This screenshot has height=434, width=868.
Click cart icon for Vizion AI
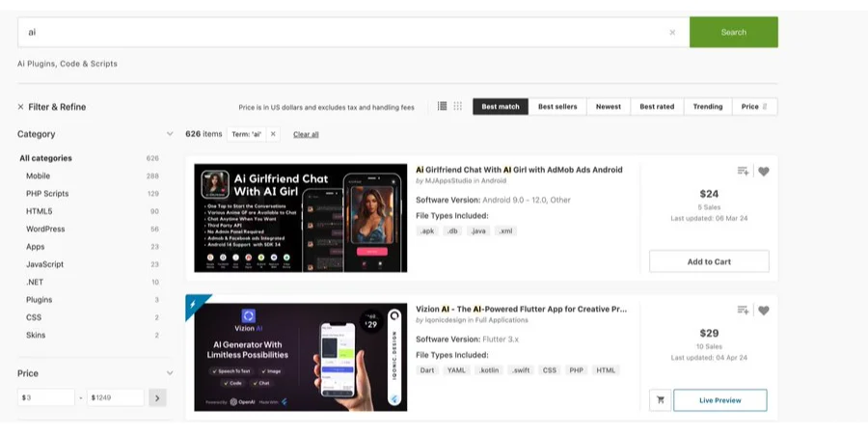click(660, 400)
